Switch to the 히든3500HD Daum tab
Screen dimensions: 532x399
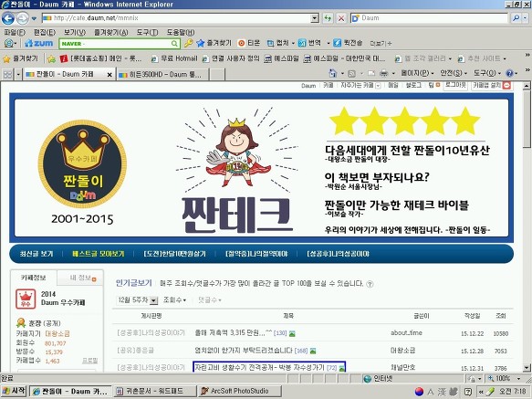[162, 74]
